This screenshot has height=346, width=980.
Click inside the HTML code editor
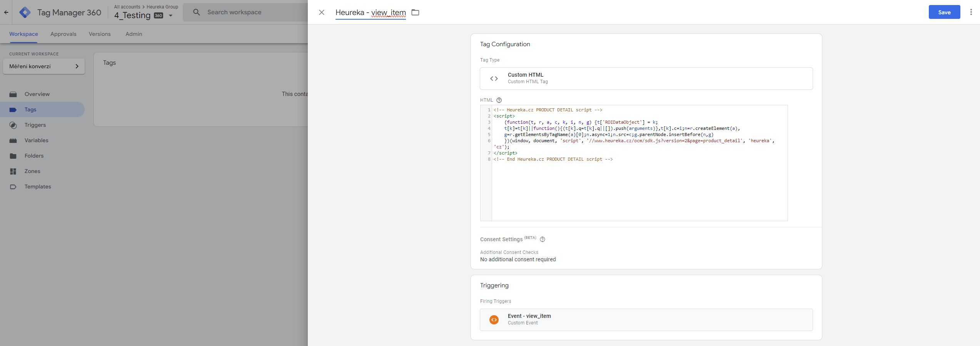pyautogui.click(x=634, y=163)
